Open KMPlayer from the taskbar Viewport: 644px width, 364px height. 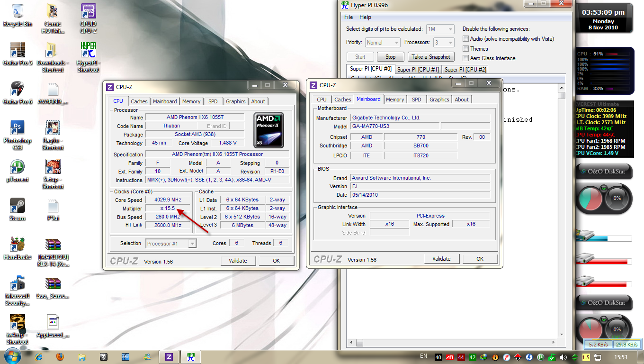[125, 356]
